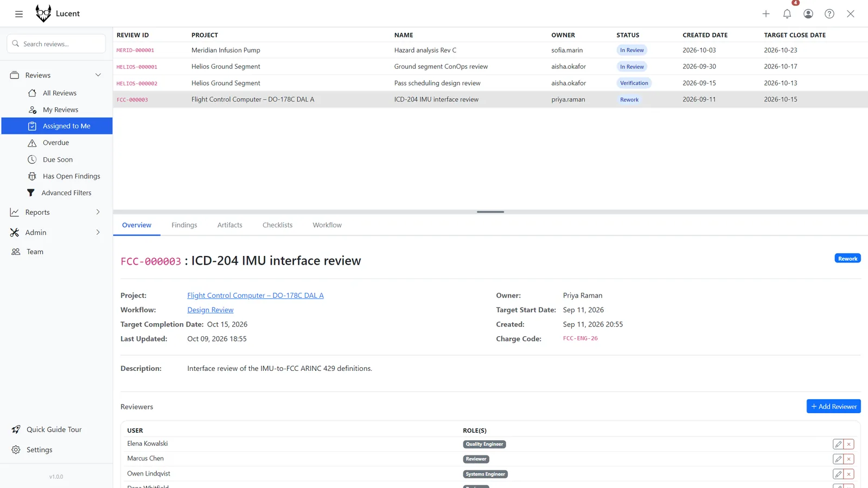Screen dimensions: 868x488
Task: Click review ID HELIOS-000002
Action: [x=137, y=84]
